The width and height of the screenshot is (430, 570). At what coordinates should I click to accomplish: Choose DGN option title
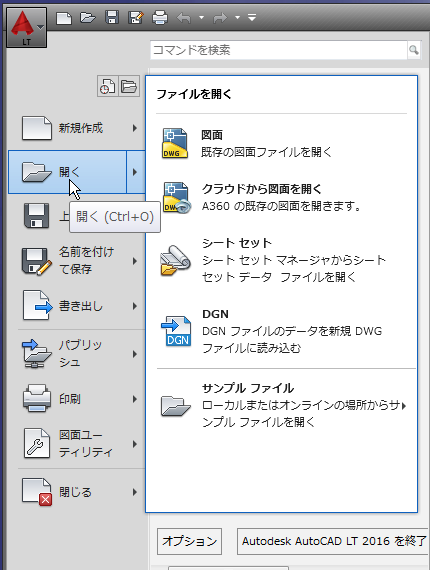tap(215, 314)
